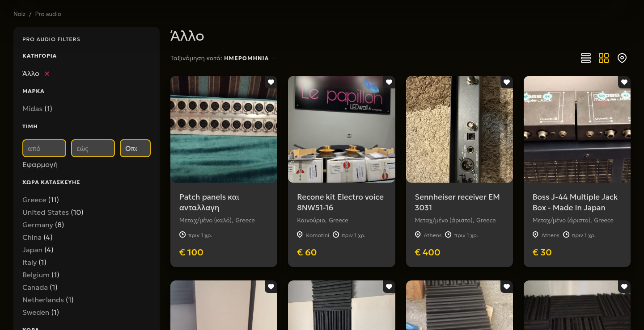Favorite the Patch panels listing heart icon
The image size is (644, 330).
click(271, 82)
